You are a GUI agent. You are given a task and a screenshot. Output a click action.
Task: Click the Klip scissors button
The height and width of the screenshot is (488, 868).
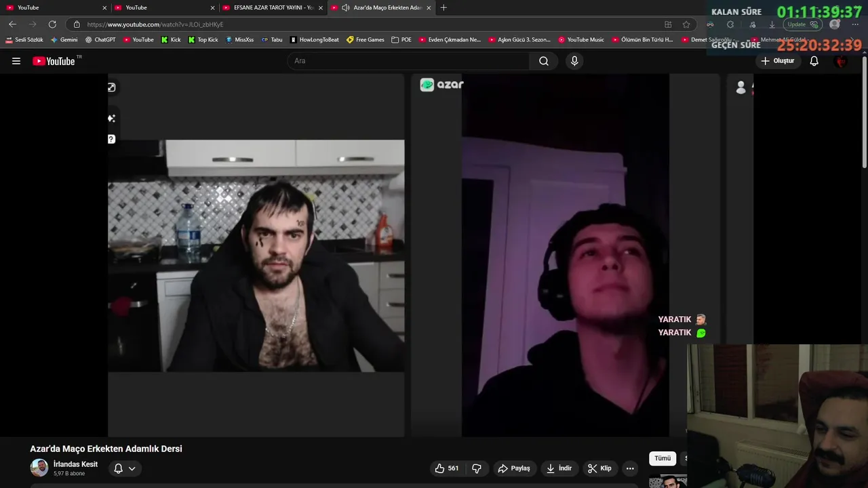(x=599, y=468)
